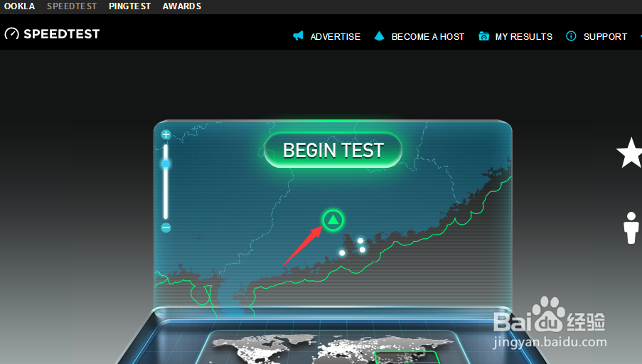Select the green triangle server marker
The height and width of the screenshot is (364, 642).
coord(333,220)
